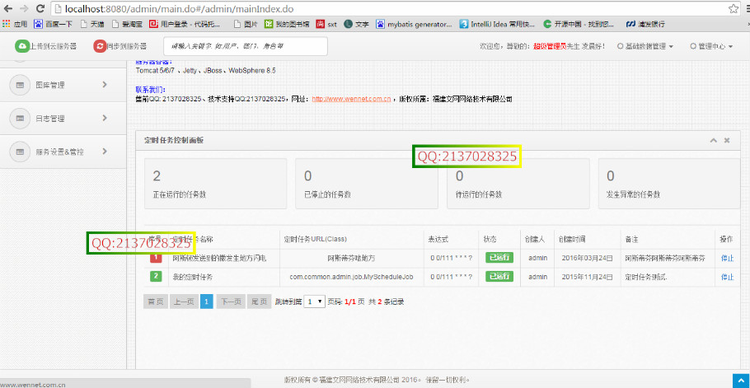Click the 已停止的任务数 card
Image resolution: width=750 pixels, height=388 pixels.
[366, 184]
